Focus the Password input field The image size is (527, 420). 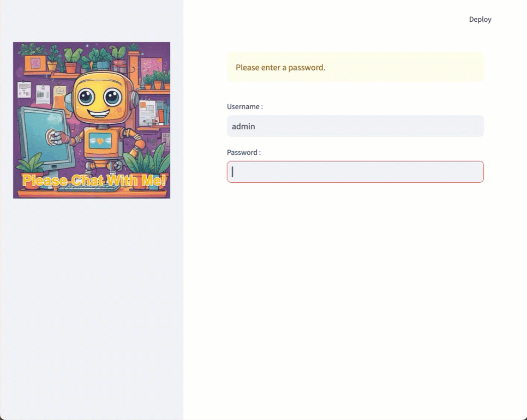click(355, 172)
